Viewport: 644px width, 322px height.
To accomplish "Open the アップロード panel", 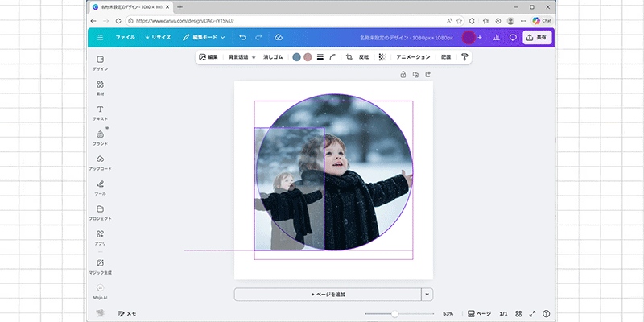I will 100,163.
